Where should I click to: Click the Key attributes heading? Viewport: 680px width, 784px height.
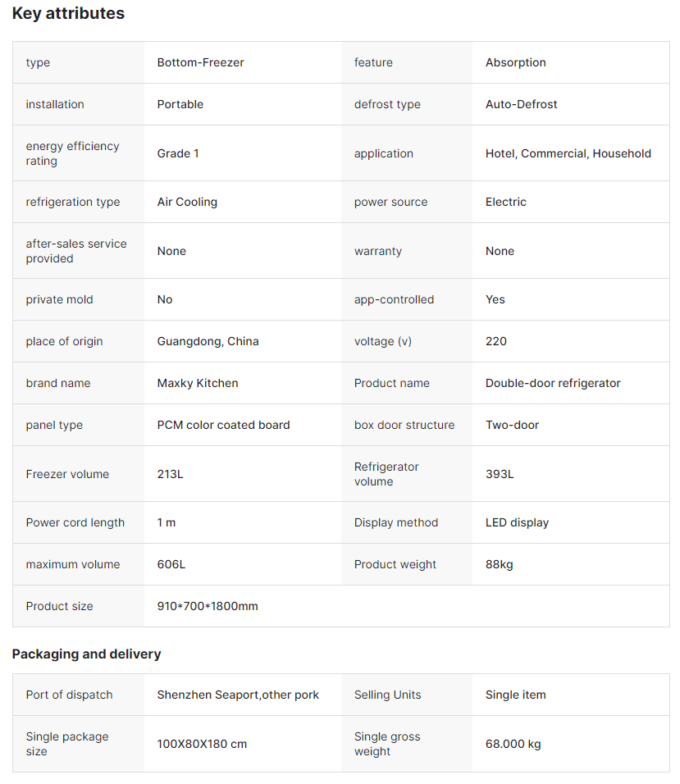(68, 14)
